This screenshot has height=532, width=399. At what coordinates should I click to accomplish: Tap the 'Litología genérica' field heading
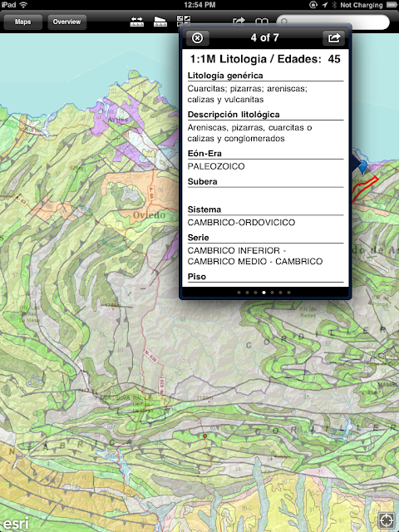225,76
